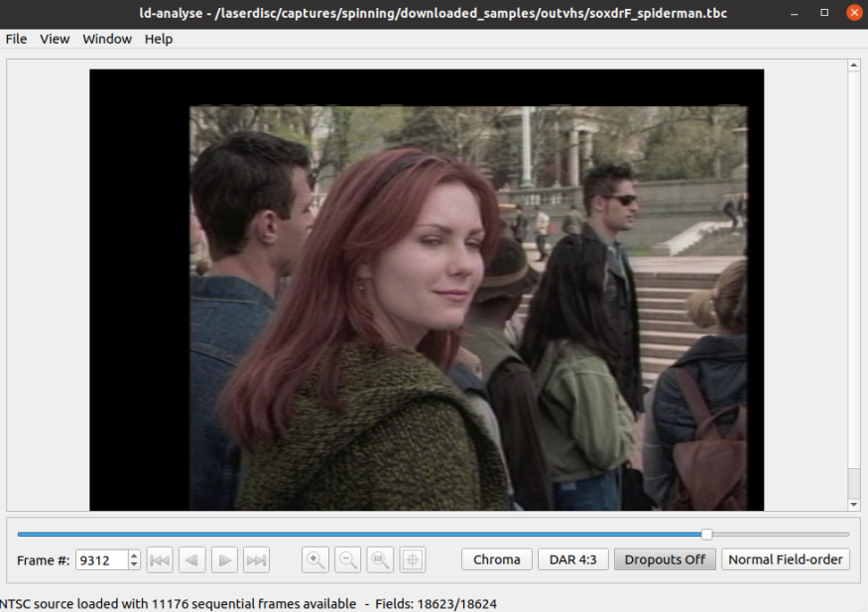Decrease the frame number with down arrow
The image size is (868, 612).
pos(134,565)
